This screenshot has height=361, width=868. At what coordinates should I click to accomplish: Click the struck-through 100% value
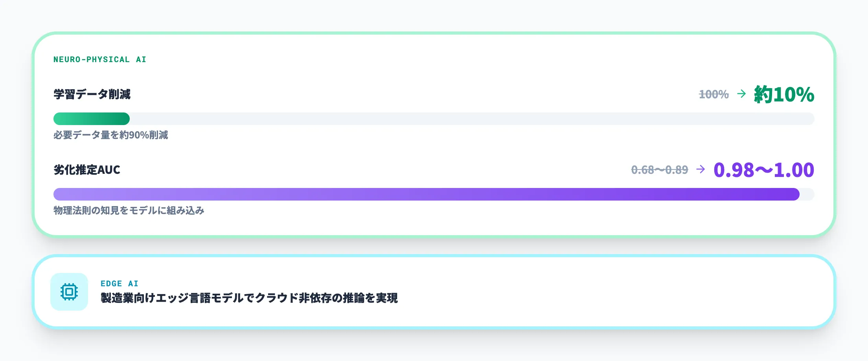[714, 94]
